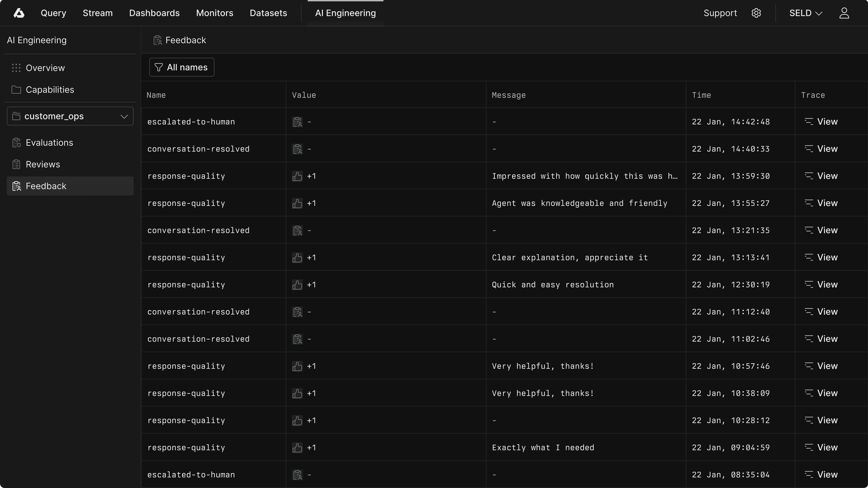Click value icon of 14:42:48 escalated-to-human row
Screen dimensions: 868x488
coord(297,122)
